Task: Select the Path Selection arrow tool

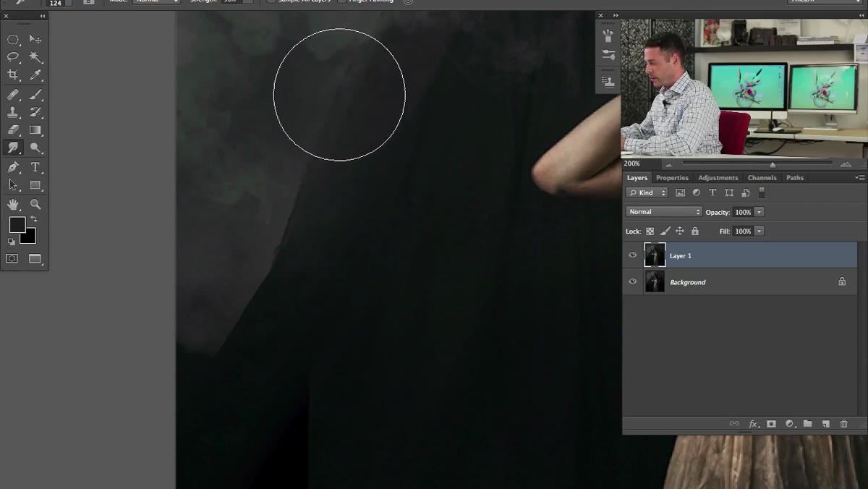Action: pos(13,185)
